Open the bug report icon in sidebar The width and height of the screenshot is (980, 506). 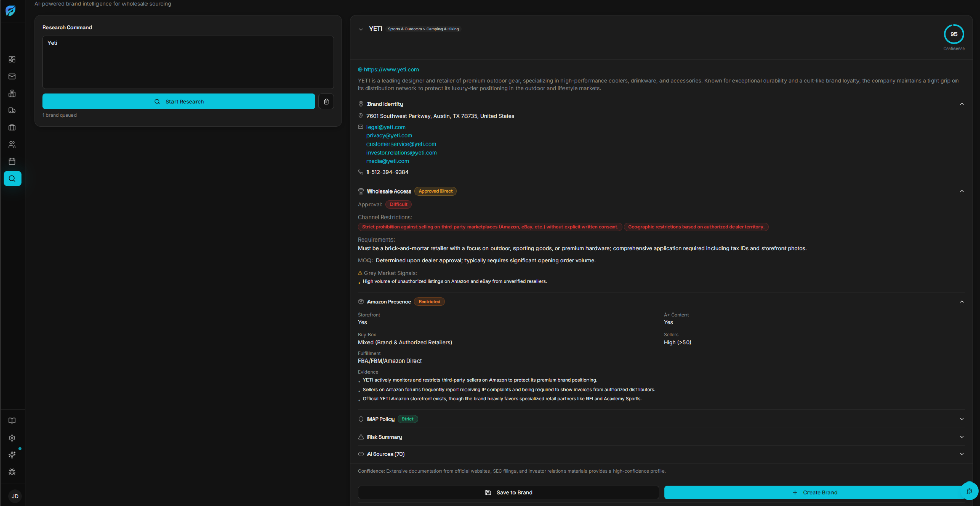click(12, 472)
